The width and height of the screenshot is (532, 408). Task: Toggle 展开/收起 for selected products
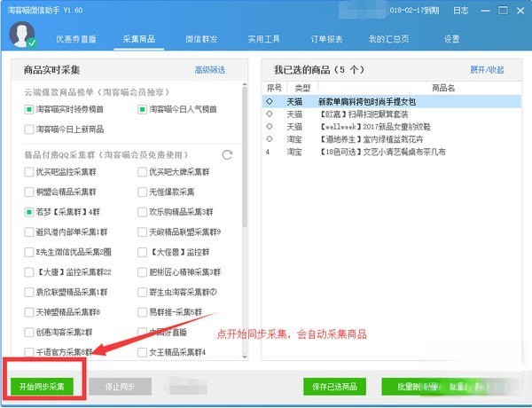click(487, 70)
